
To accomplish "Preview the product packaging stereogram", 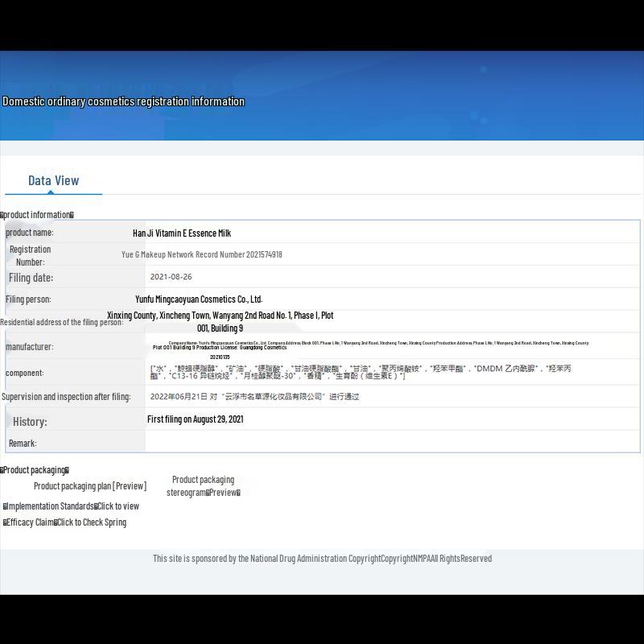I will [x=203, y=486].
